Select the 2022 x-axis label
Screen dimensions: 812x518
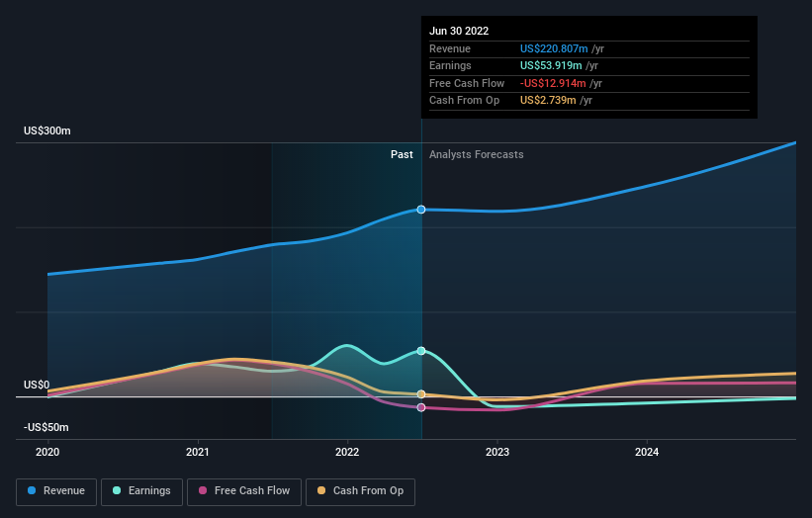347,453
